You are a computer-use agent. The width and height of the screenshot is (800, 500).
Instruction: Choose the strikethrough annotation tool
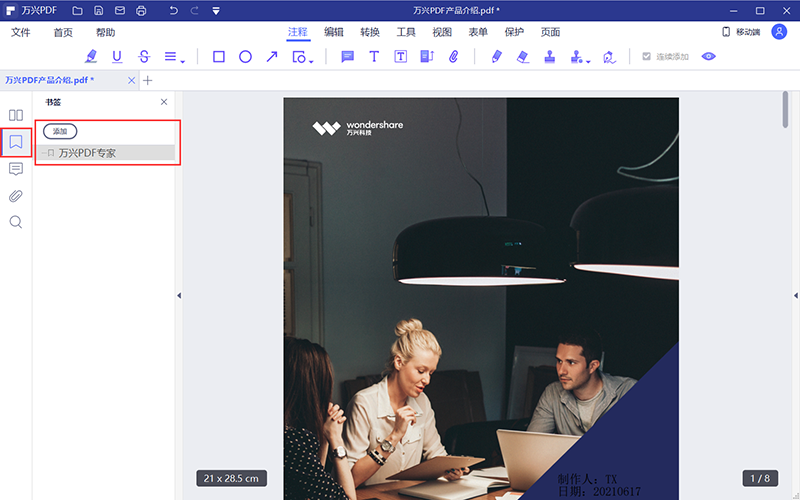[x=144, y=57]
